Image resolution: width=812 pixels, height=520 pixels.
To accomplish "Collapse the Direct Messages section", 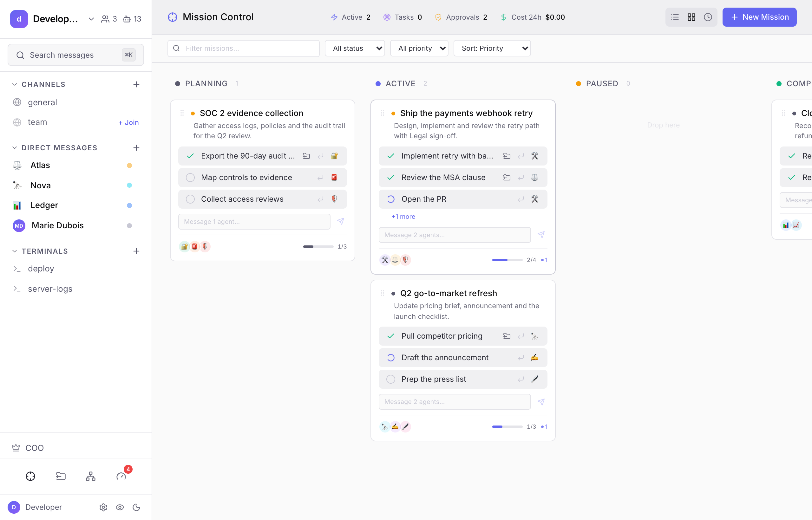I will pos(15,148).
